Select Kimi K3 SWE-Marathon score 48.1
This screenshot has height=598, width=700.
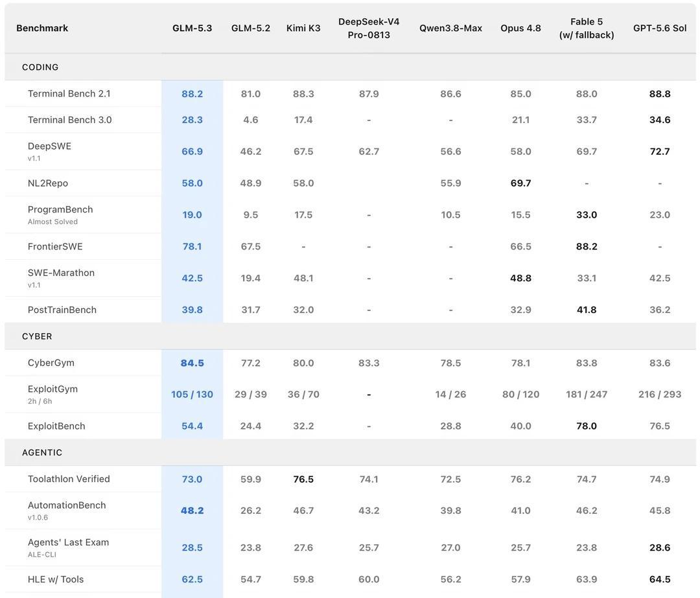coord(303,279)
